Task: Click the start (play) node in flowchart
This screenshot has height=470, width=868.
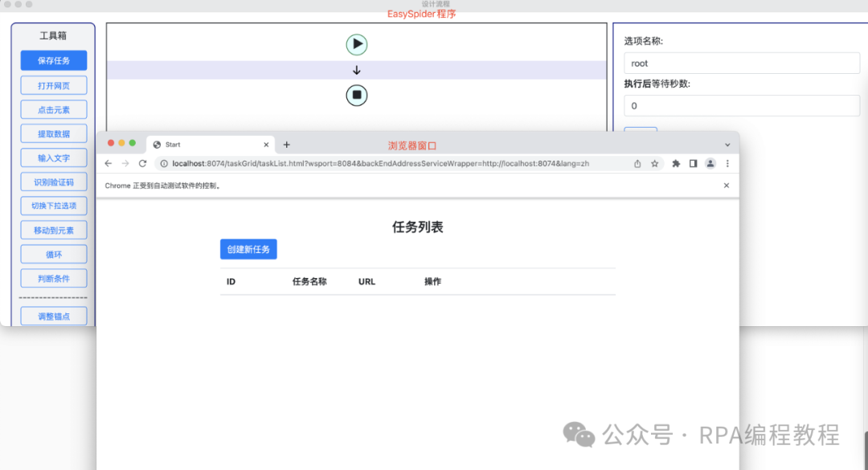Action: (x=357, y=44)
